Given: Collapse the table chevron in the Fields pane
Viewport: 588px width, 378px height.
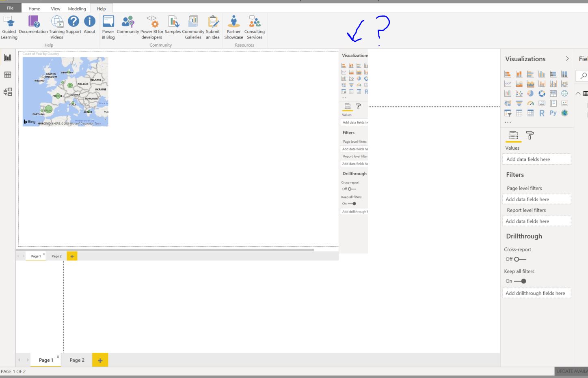Looking at the screenshot, I should (x=577, y=94).
